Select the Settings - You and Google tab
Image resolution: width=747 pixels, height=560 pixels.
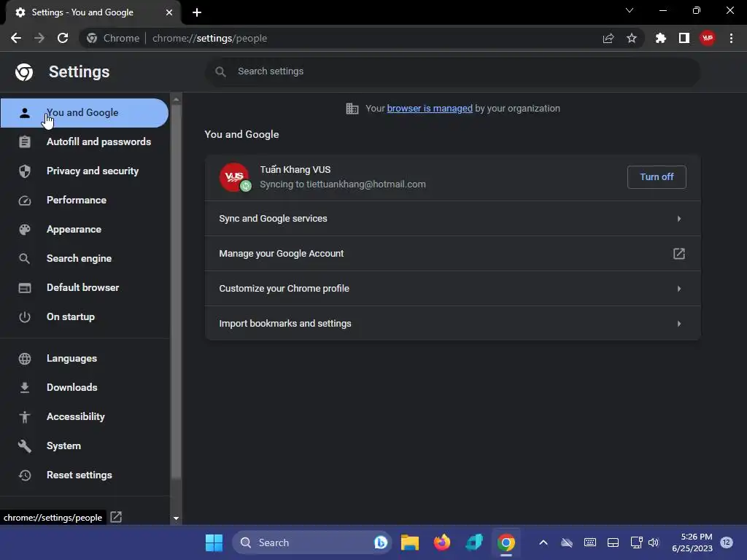(x=93, y=12)
